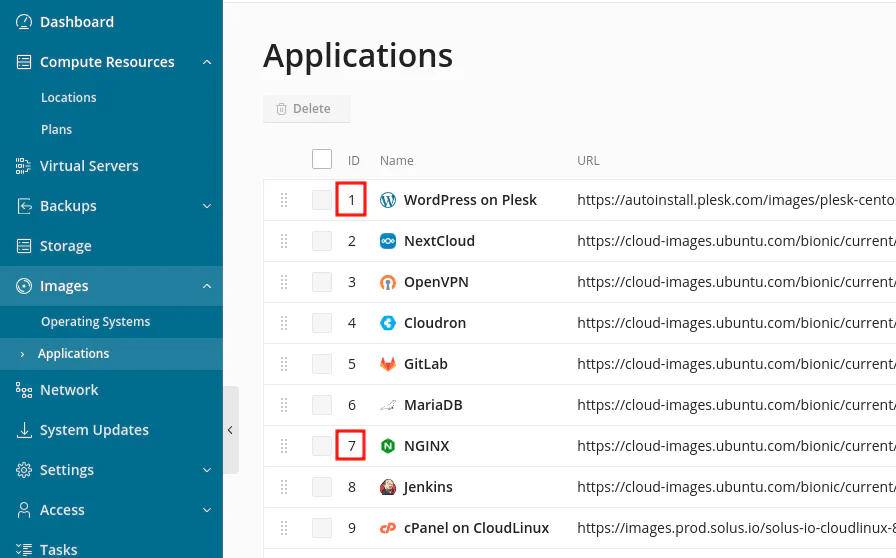
Task: Click the GitLab fox logo icon
Action: 388,364
